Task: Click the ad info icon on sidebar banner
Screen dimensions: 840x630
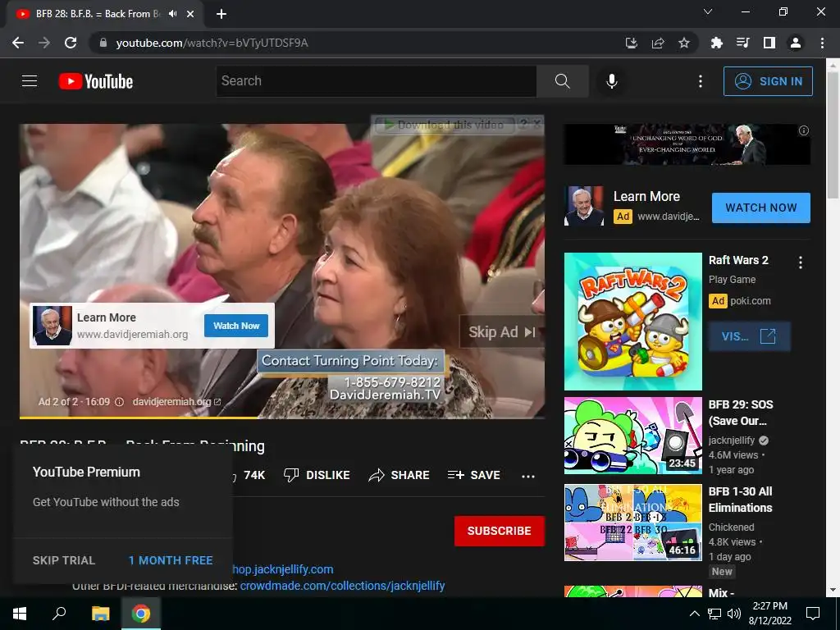Action: coord(804,130)
